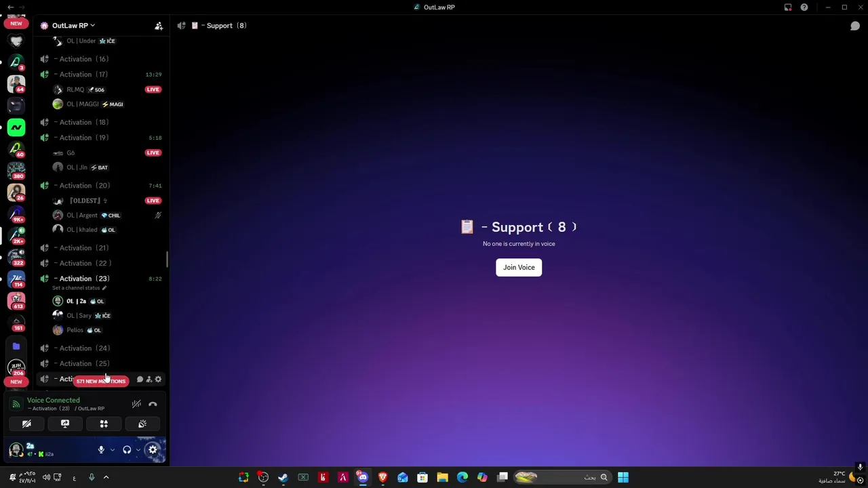Image resolution: width=868 pixels, height=488 pixels.
Task: Select the Activation (18) voice channel
Action: coord(100,122)
